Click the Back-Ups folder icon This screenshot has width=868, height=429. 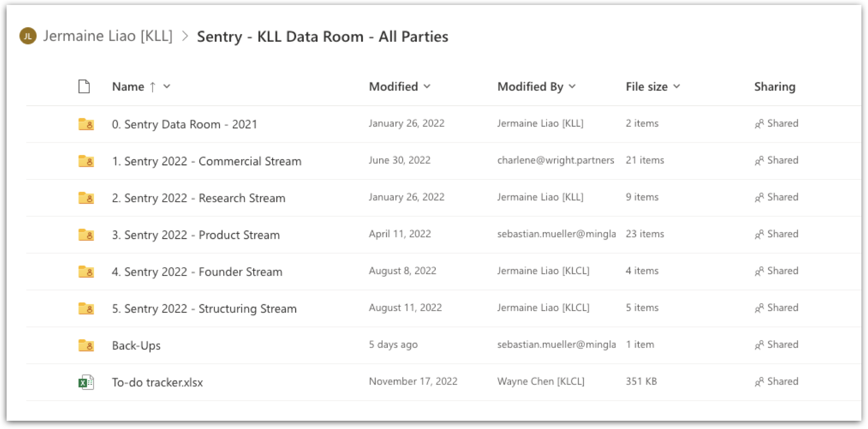click(x=86, y=345)
